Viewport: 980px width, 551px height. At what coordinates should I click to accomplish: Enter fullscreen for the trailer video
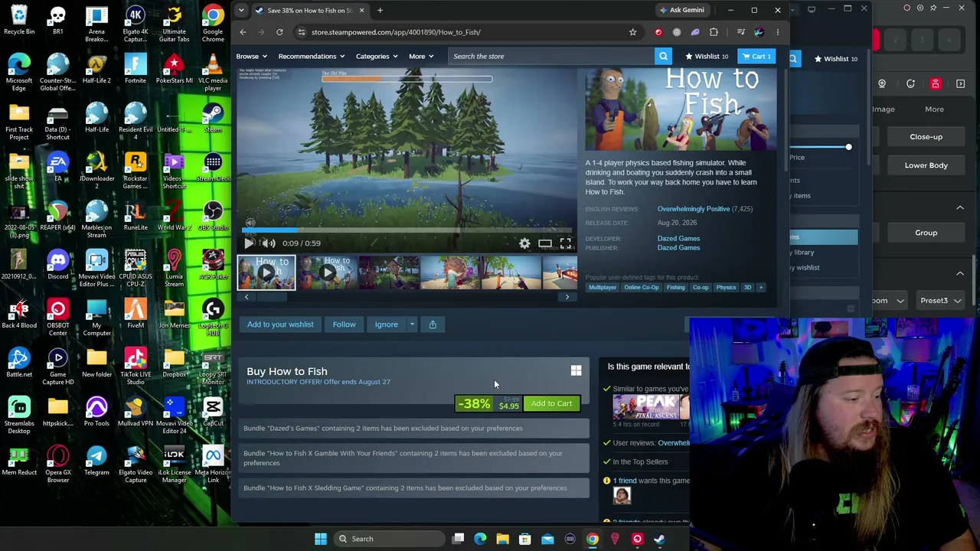[x=565, y=243]
